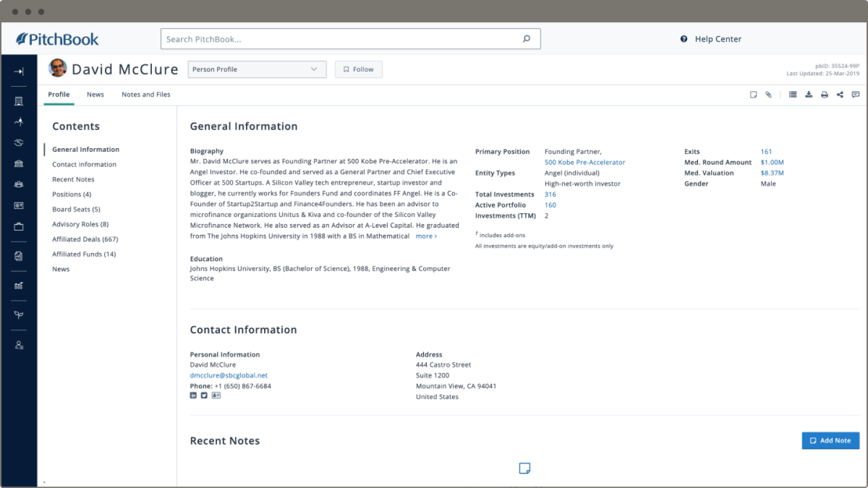This screenshot has width=868, height=488.
Task: Open the contact card vCard icon
Action: pyautogui.click(x=216, y=395)
